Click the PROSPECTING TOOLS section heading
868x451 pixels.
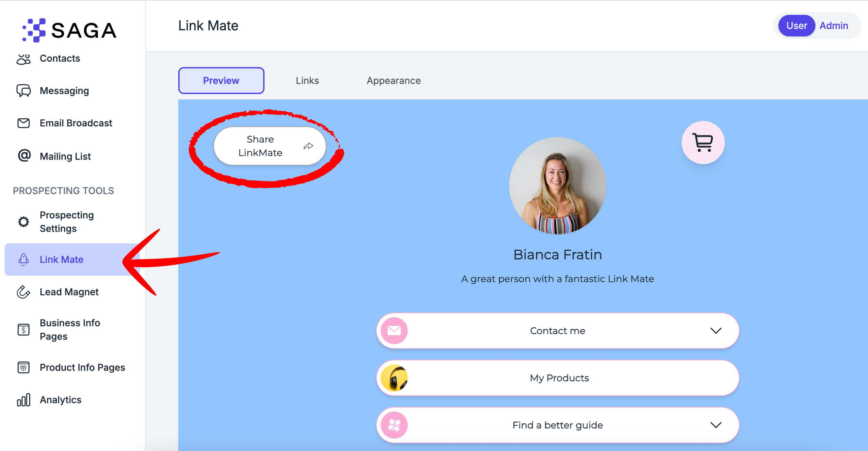(x=63, y=191)
